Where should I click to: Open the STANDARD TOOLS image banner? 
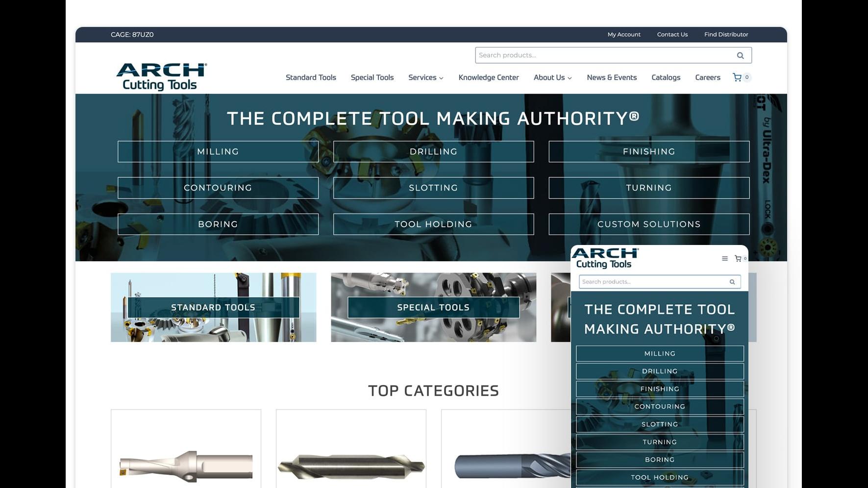pos(213,308)
